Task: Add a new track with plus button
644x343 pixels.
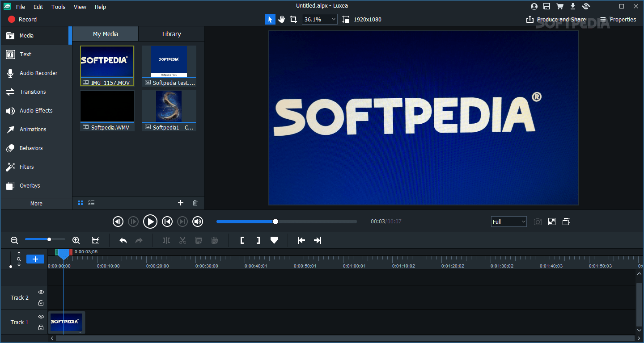Action: [x=35, y=259]
